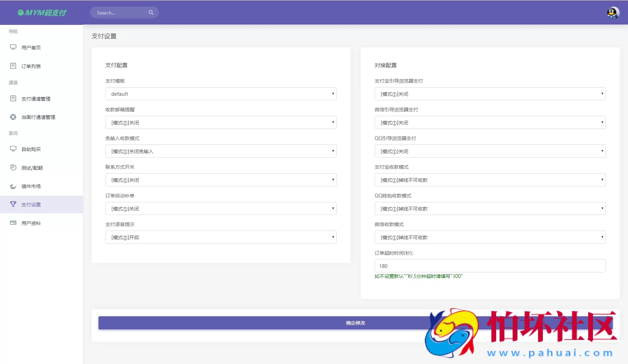The width and height of the screenshot is (628, 364).
Task: Click the search magnifier icon
Action: [x=151, y=12]
